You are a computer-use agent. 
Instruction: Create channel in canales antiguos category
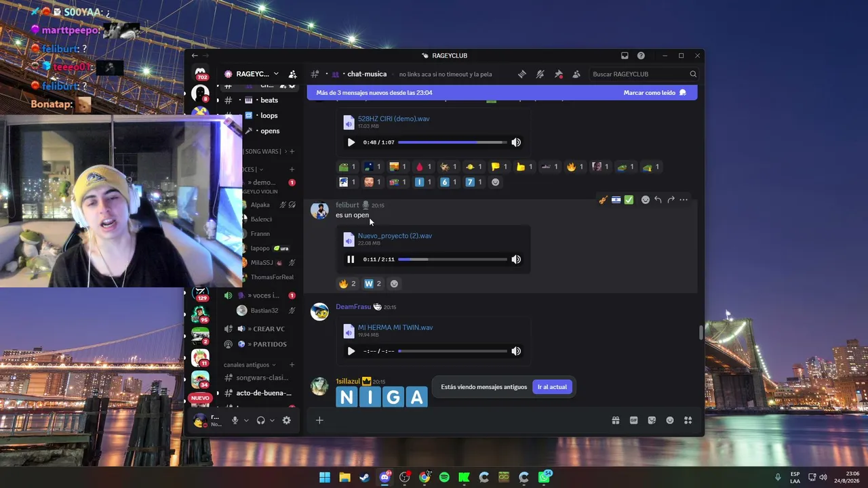pyautogui.click(x=292, y=365)
